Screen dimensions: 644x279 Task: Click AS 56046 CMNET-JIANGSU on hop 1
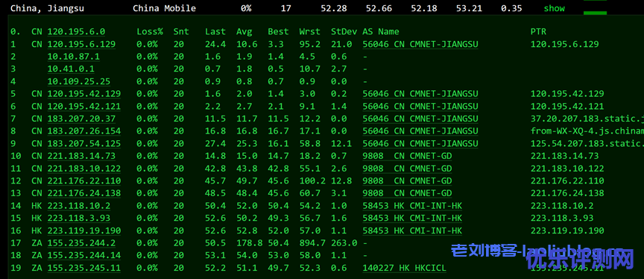tap(420, 44)
